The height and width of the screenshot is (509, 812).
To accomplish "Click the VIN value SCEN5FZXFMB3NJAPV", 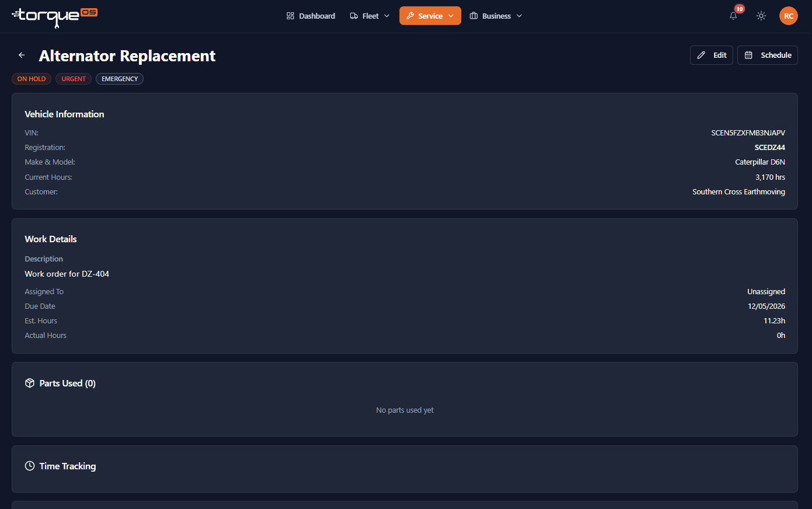I will 748,133.
